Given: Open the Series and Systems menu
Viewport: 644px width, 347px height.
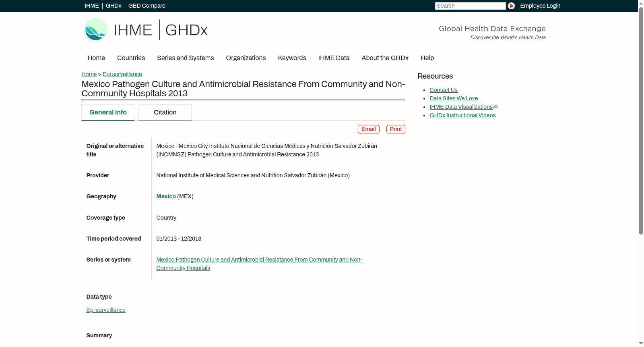Looking at the screenshot, I should click(x=185, y=58).
